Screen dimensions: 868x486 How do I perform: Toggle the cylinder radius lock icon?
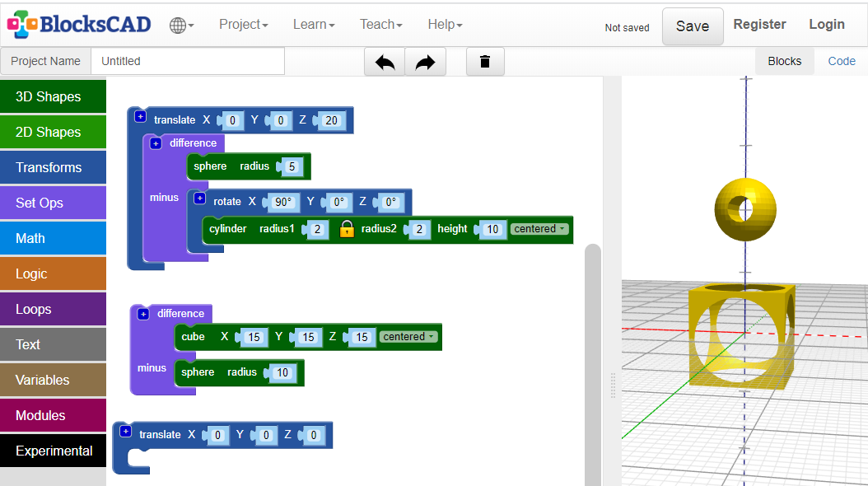tap(347, 229)
